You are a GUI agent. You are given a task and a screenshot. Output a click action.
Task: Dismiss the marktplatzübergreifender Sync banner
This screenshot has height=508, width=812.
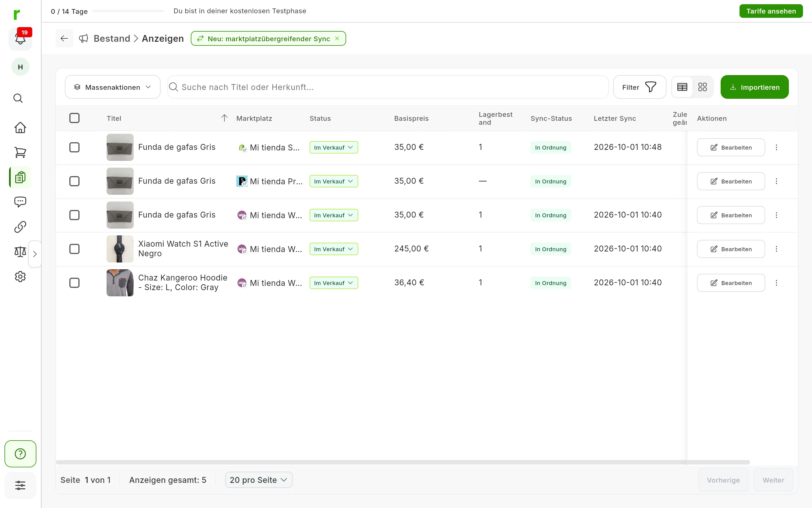click(337, 38)
